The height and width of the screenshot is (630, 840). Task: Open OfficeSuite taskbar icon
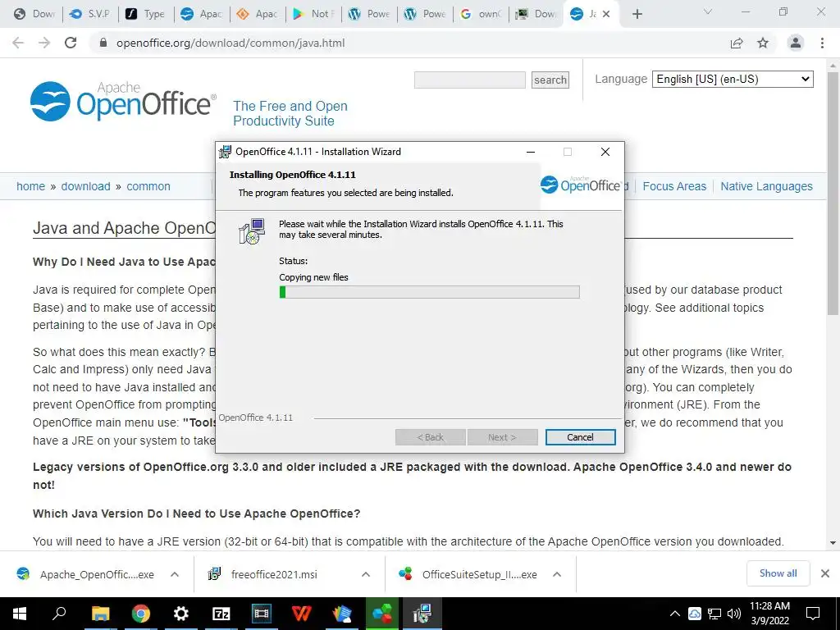coord(382,614)
